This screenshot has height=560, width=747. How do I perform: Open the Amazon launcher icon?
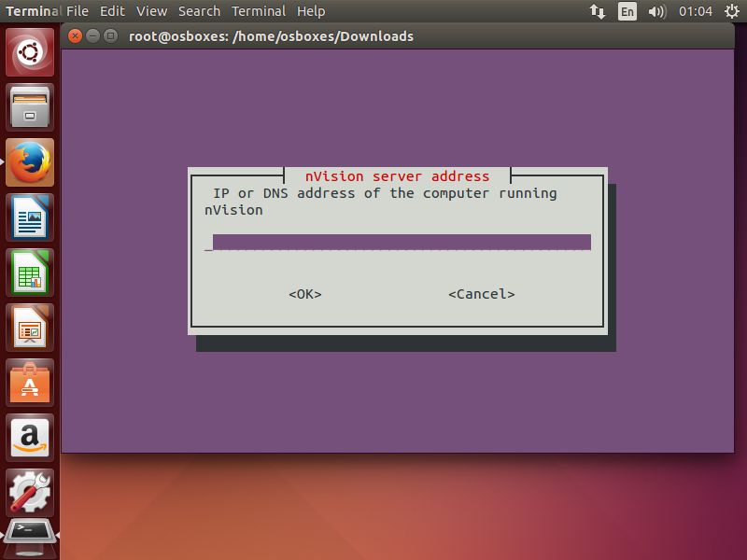pyautogui.click(x=30, y=438)
